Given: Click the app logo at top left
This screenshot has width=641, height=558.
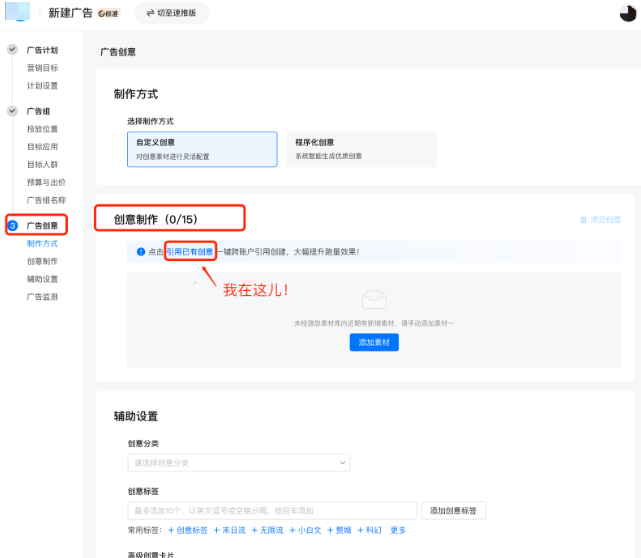Looking at the screenshot, I should (18, 11).
